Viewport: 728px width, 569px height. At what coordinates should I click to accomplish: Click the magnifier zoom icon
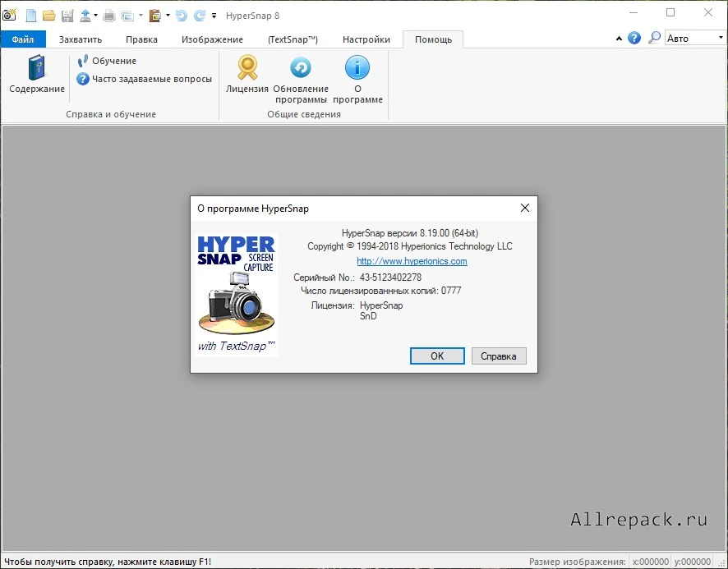[654, 38]
